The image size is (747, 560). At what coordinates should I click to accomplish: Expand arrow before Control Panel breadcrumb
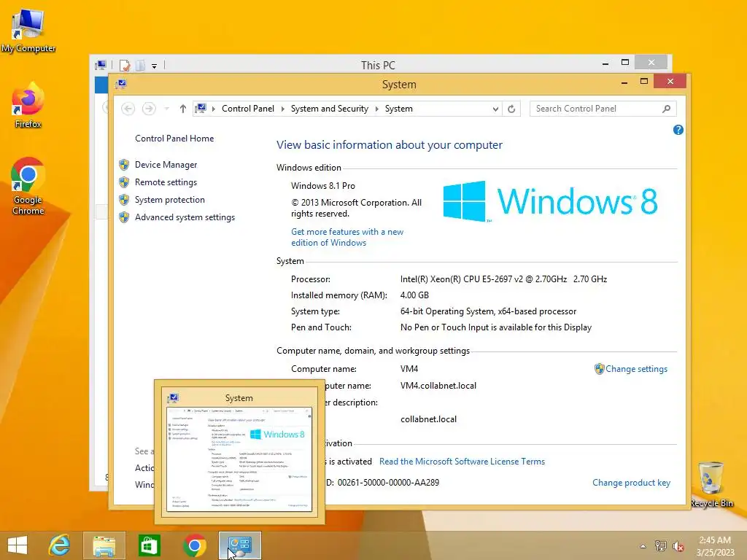(214, 109)
